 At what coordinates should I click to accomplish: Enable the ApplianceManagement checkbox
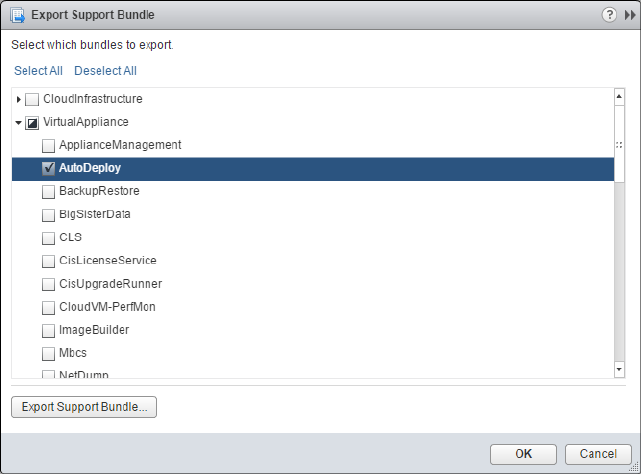pos(49,145)
